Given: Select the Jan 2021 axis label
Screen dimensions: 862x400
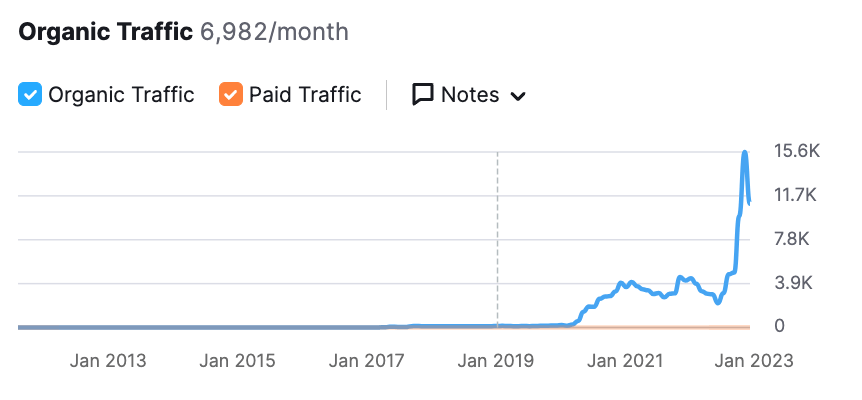Looking at the screenshot, I should pyautogui.click(x=627, y=361).
